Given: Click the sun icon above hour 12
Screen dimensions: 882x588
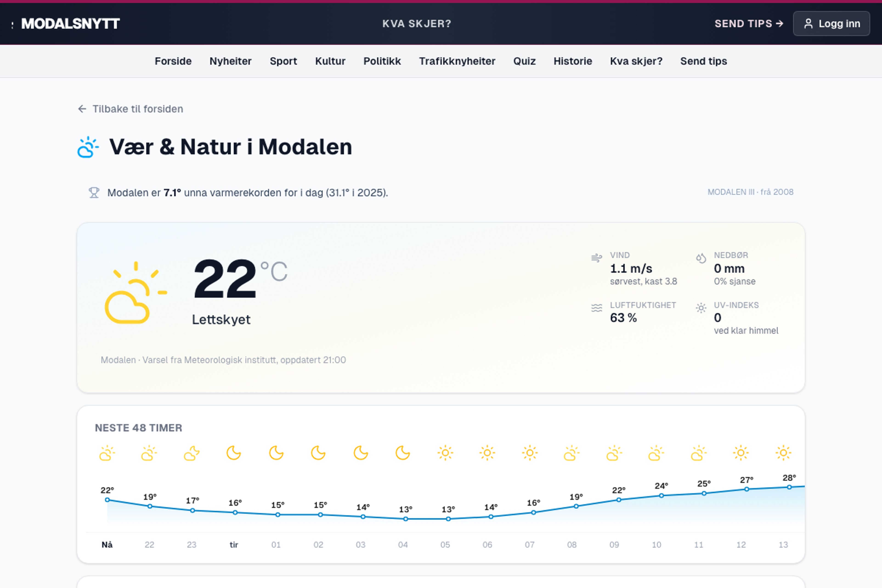Looking at the screenshot, I should (x=741, y=453).
